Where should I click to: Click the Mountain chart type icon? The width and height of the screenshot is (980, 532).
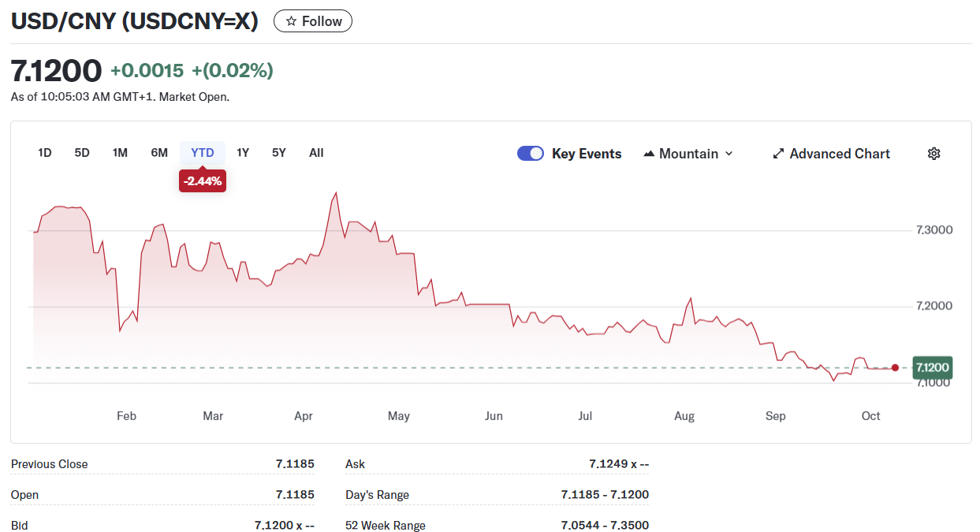coord(649,154)
